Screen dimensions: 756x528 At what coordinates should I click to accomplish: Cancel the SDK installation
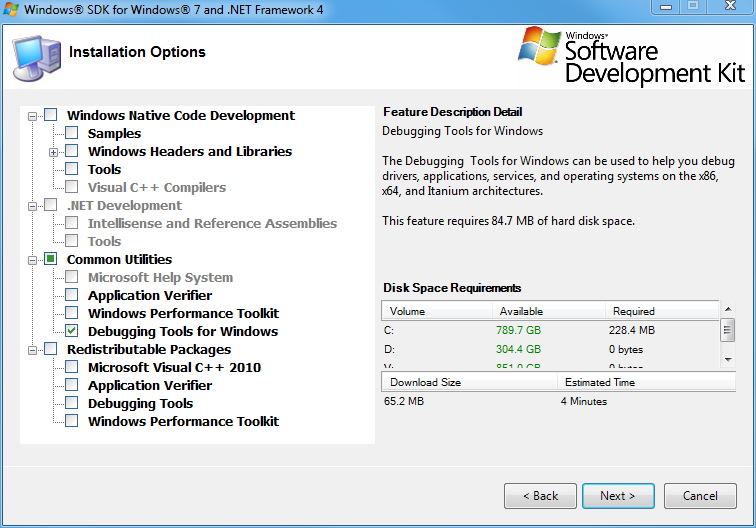tap(700, 496)
